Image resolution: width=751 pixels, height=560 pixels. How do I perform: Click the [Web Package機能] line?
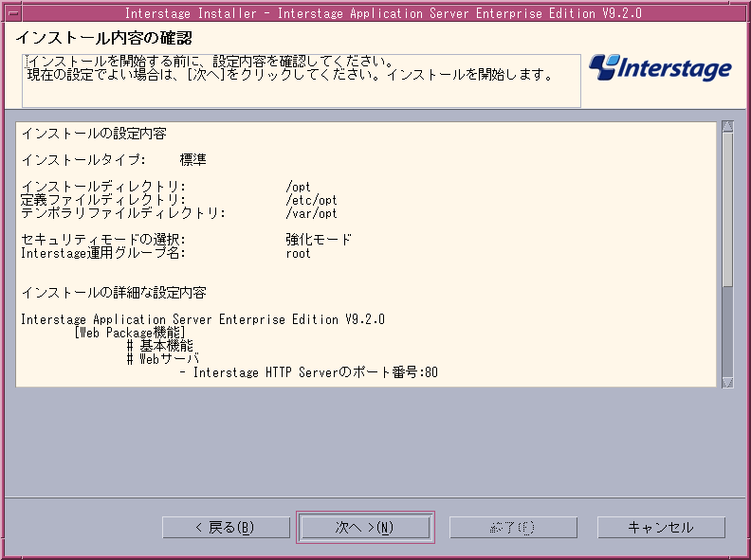pyautogui.click(x=130, y=333)
